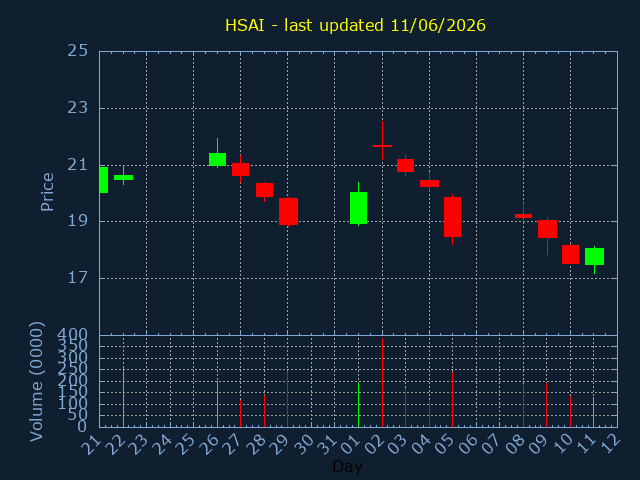Click price tick label 25
Screen dimensions: 640x480
click(x=78, y=51)
